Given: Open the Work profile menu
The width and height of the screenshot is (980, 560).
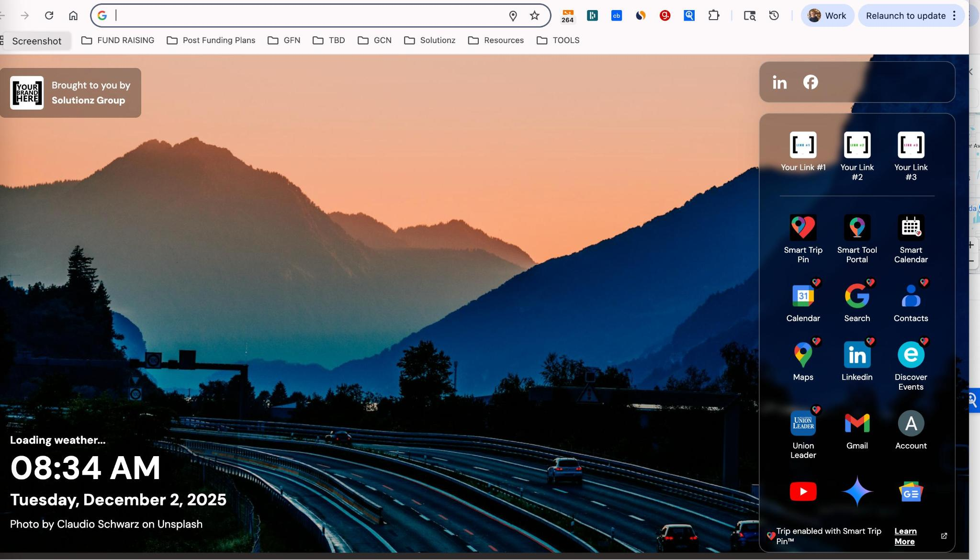Looking at the screenshot, I should (x=827, y=16).
